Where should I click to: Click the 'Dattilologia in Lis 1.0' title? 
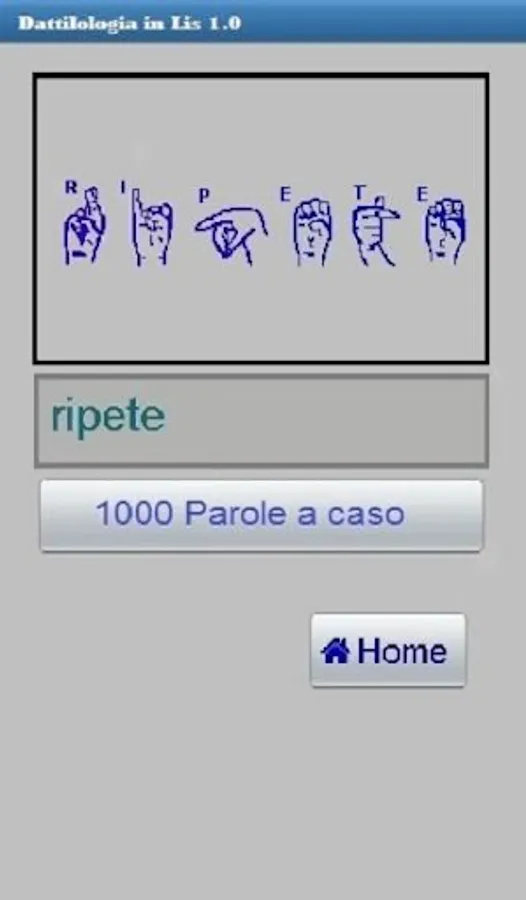tap(129, 24)
